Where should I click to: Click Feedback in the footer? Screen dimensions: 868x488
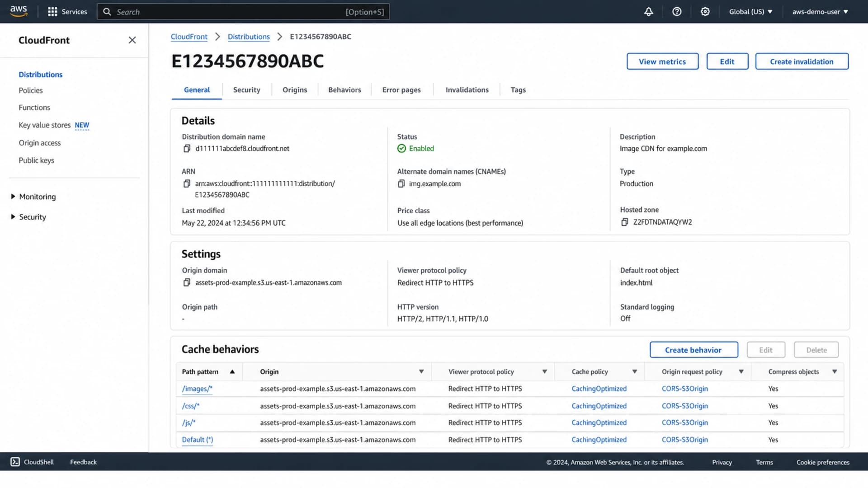[83, 462]
